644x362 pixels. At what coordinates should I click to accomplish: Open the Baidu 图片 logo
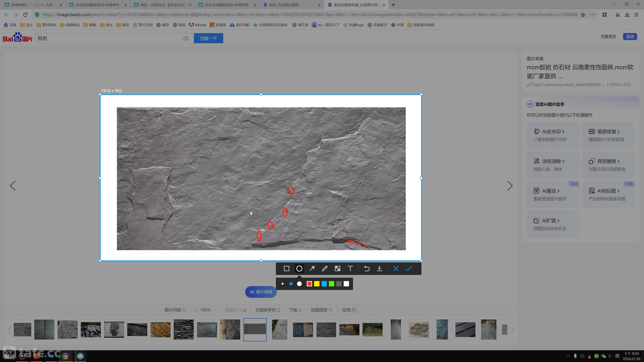pyautogui.click(x=18, y=37)
